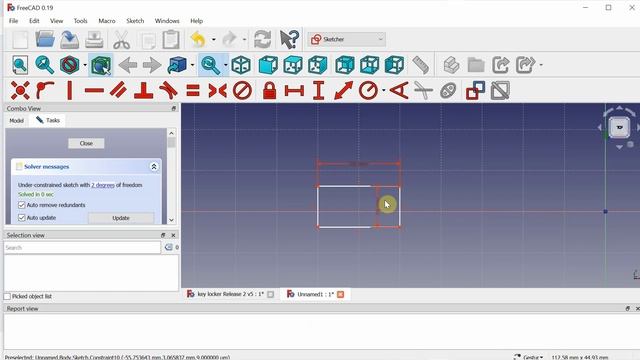Open the Macro menu

tap(107, 21)
